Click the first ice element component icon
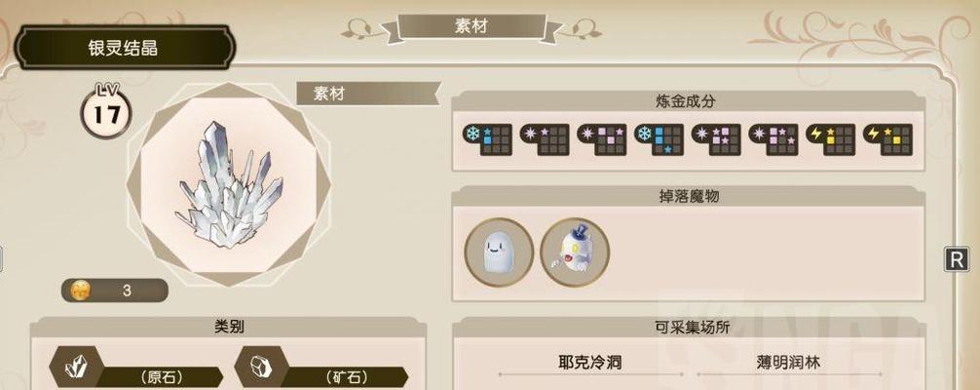The height and width of the screenshot is (390, 980). pos(487,139)
